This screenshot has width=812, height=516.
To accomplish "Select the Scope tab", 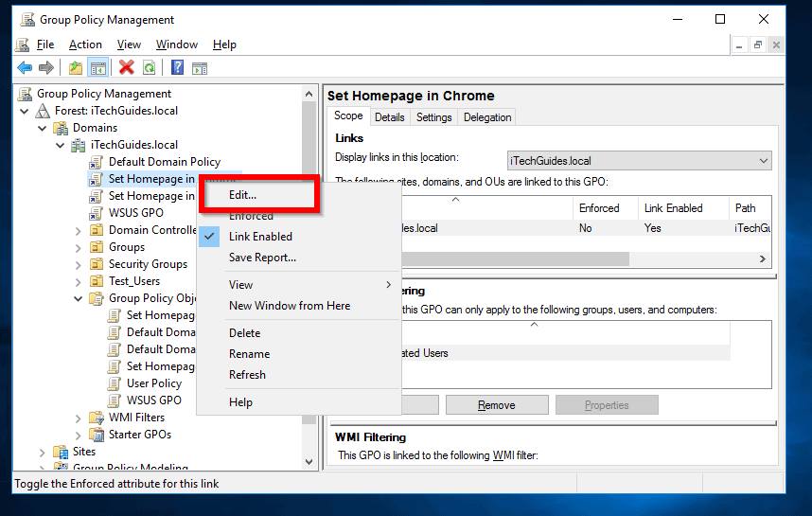I will pos(348,116).
